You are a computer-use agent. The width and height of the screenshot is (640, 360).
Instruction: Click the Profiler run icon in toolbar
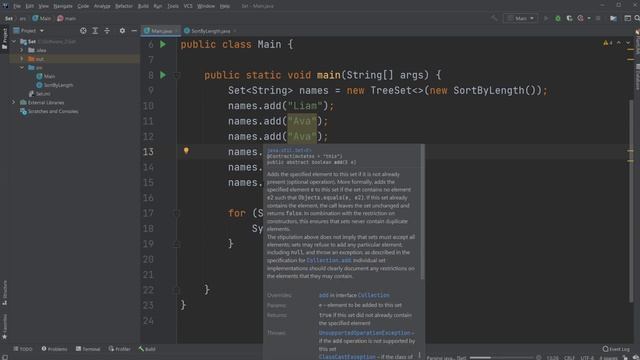(x=580, y=18)
